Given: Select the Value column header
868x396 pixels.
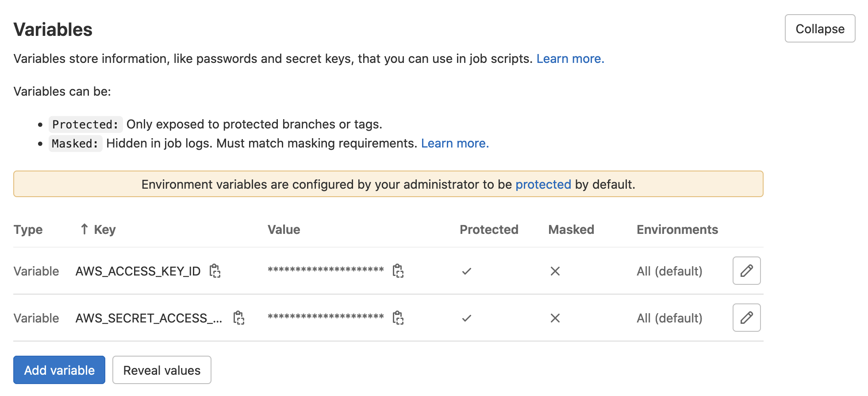Looking at the screenshot, I should pos(284,229).
